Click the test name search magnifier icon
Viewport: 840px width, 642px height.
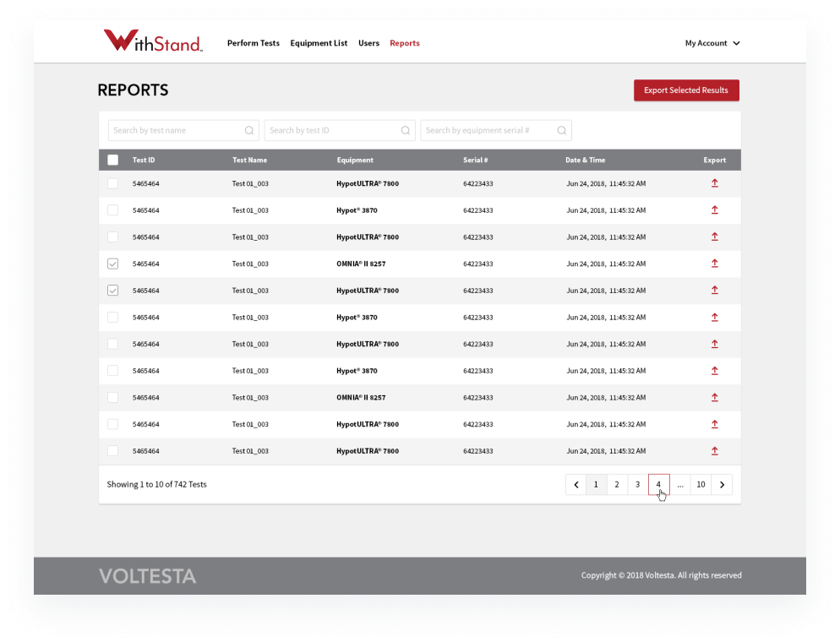pyautogui.click(x=249, y=131)
